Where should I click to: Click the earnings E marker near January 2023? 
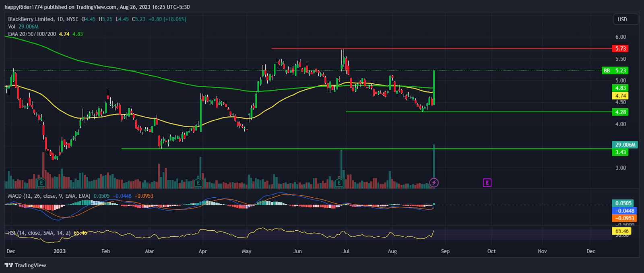click(x=41, y=183)
